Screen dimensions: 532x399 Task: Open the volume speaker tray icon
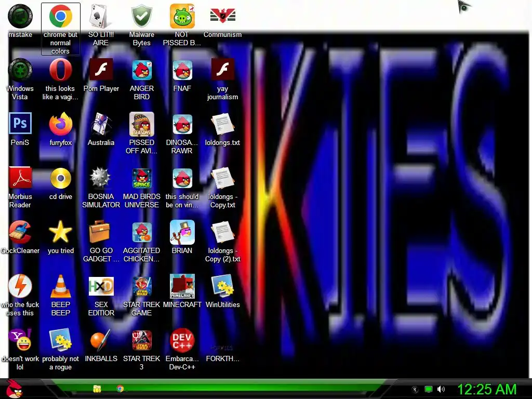(x=441, y=389)
